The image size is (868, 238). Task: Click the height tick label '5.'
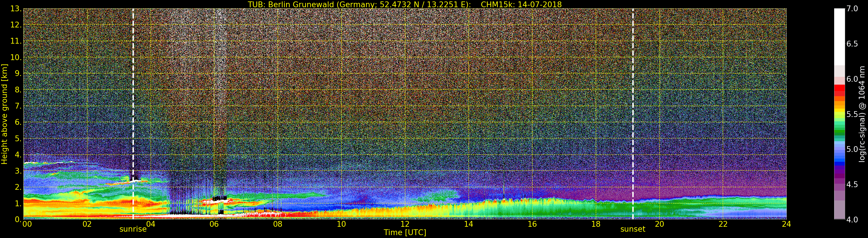point(18,138)
